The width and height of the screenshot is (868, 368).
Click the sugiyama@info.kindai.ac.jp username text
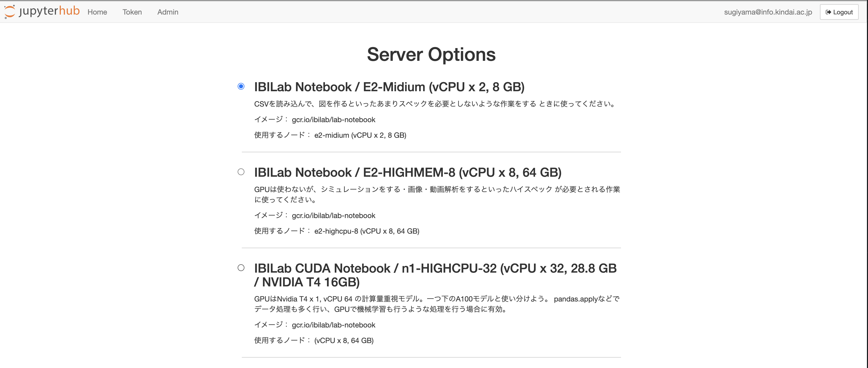(767, 12)
